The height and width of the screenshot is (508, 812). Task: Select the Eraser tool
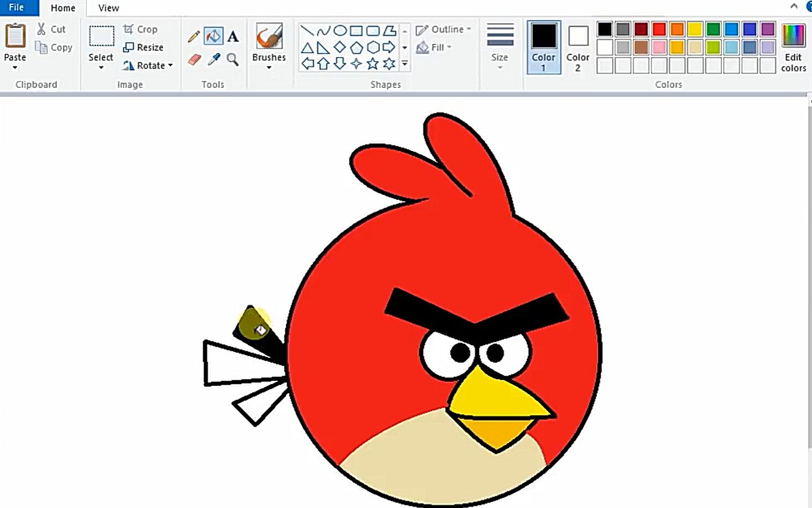point(194,60)
